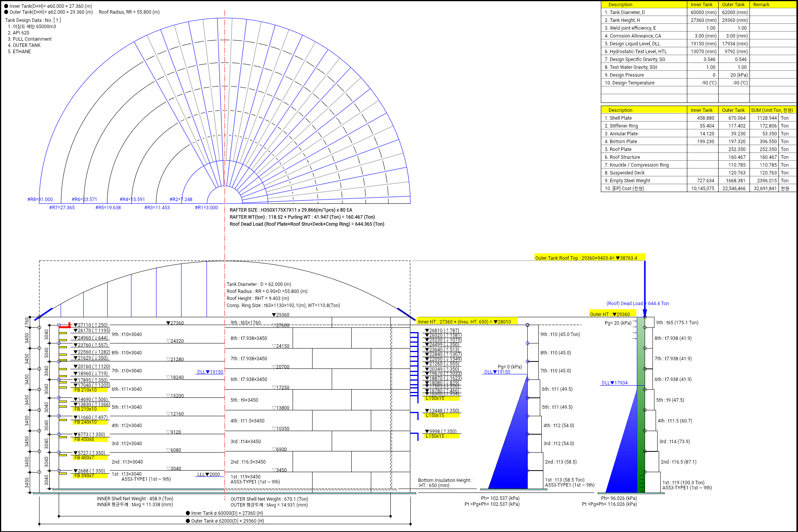Image resolution: width=798 pixels, height=532 pixels.
Task: Select 'Roof Radius, RR = 55.800 (m)' header text
Action: [x=129, y=12]
